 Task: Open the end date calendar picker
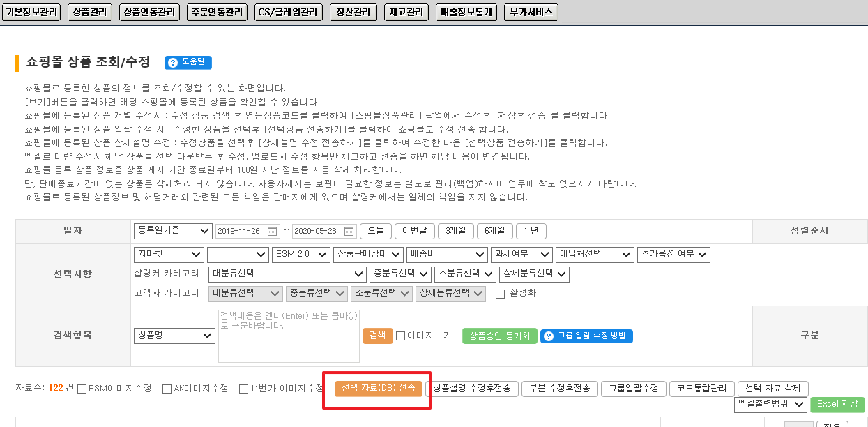click(x=349, y=231)
